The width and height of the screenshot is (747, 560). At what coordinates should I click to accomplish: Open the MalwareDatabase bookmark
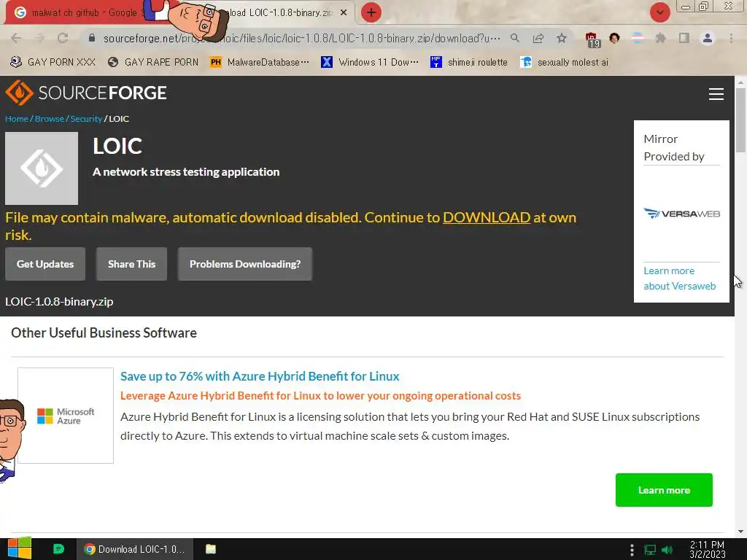[x=259, y=62]
